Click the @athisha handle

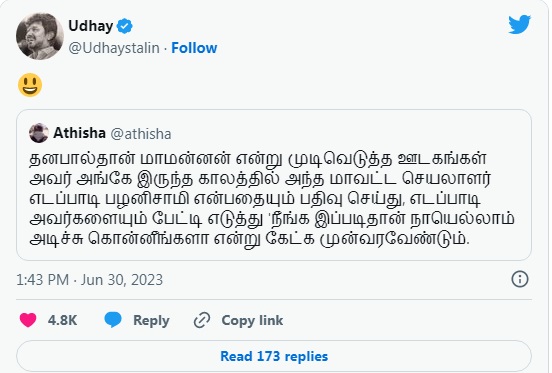(141, 134)
